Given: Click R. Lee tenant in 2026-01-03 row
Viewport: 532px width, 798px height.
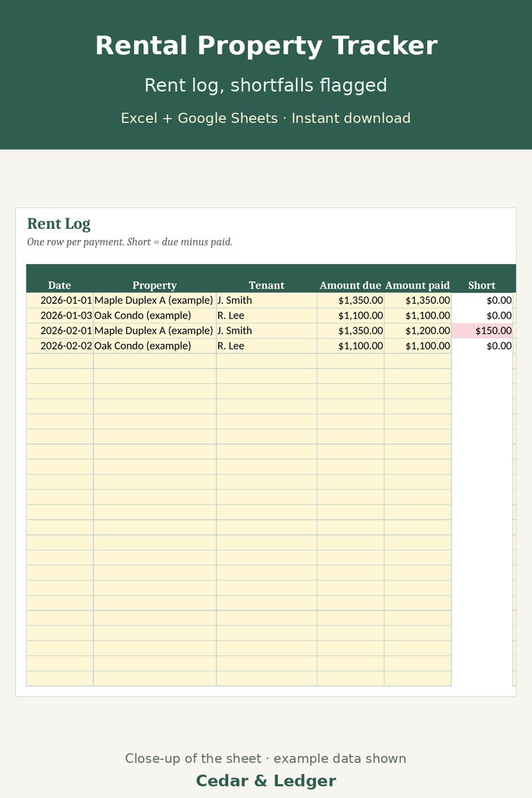Looking at the screenshot, I should tap(267, 315).
